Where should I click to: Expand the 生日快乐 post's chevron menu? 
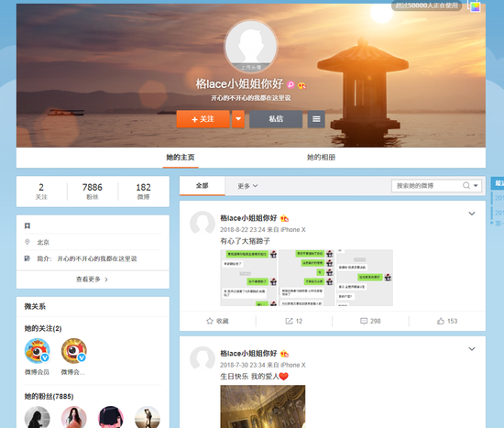point(472,349)
